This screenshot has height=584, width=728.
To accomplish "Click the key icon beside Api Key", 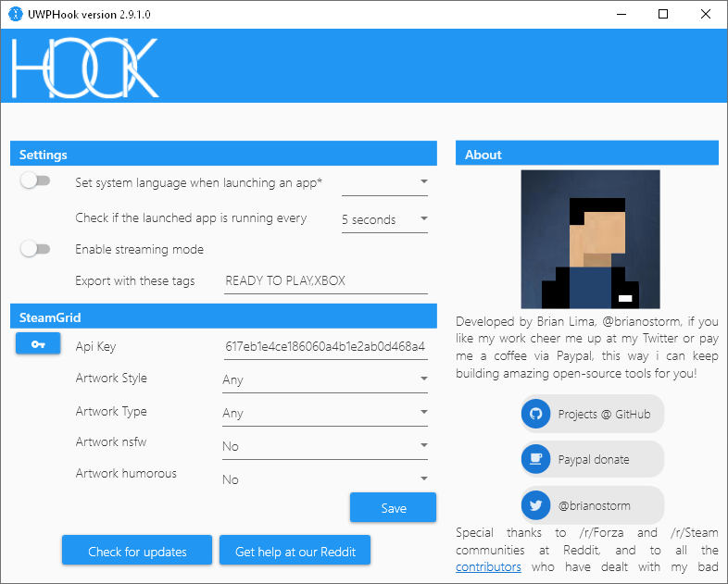I will click(x=38, y=343).
